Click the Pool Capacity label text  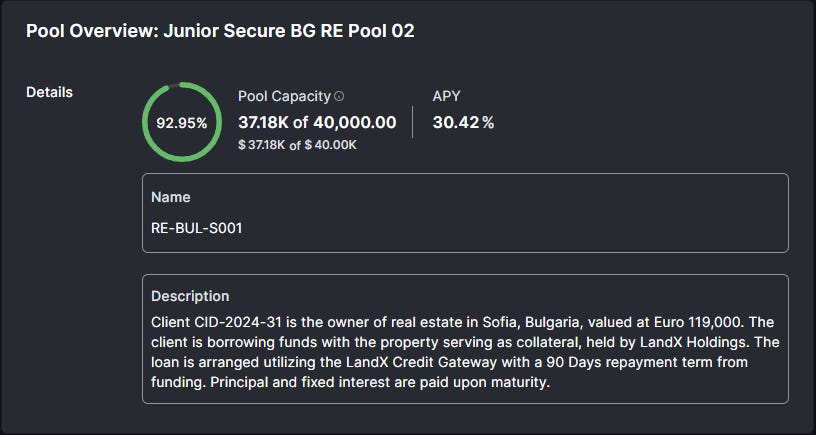pyautogui.click(x=284, y=96)
